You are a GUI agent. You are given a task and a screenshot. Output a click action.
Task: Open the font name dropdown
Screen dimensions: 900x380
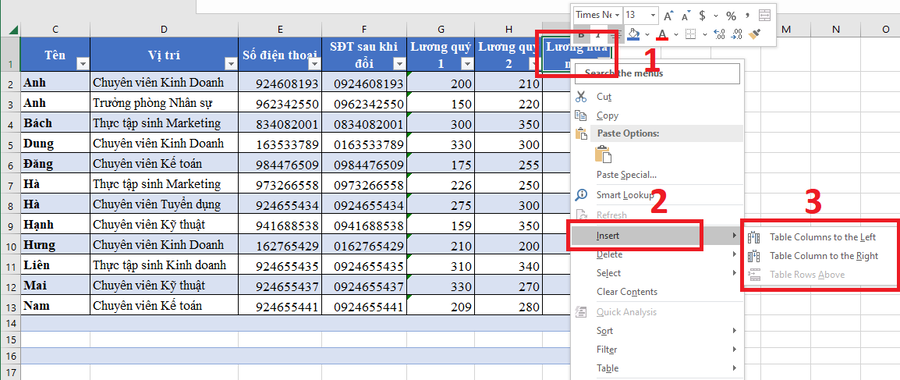click(x=617, y=15)
